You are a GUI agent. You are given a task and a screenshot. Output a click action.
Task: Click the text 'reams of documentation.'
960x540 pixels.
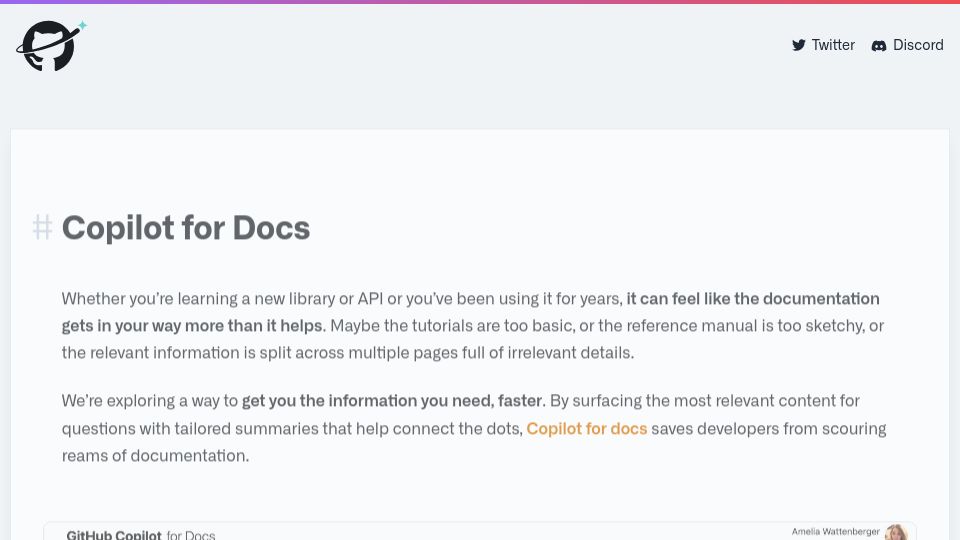pos(156,456)
